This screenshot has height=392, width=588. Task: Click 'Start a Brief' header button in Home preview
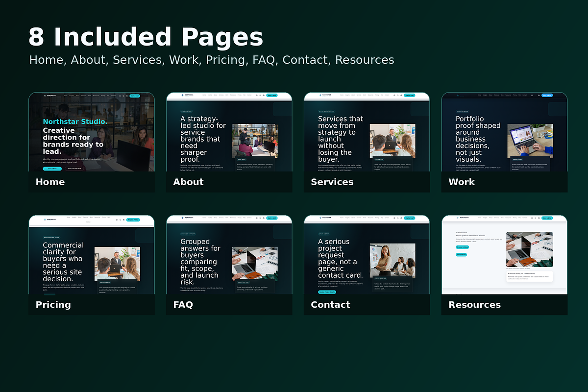135,96
